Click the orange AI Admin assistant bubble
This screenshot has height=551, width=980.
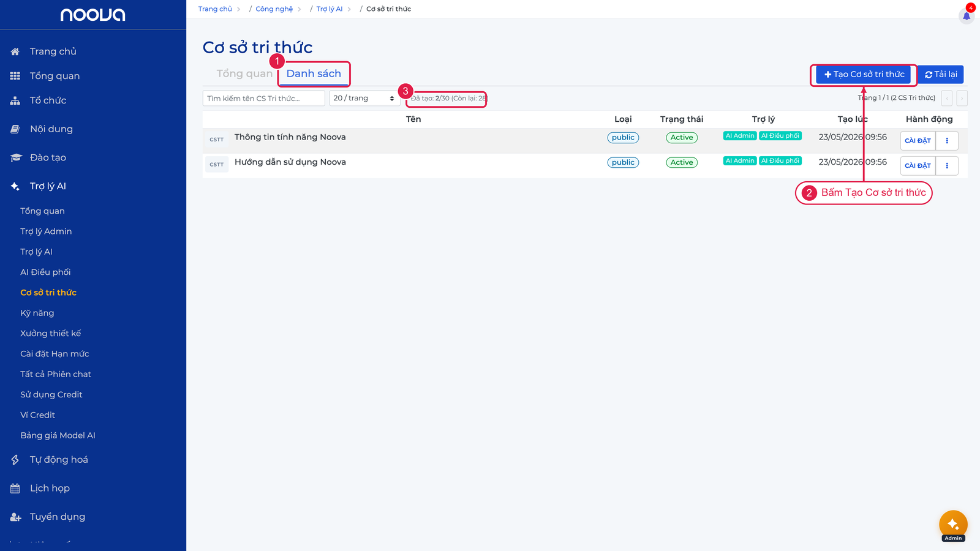(x=953, y=525)
